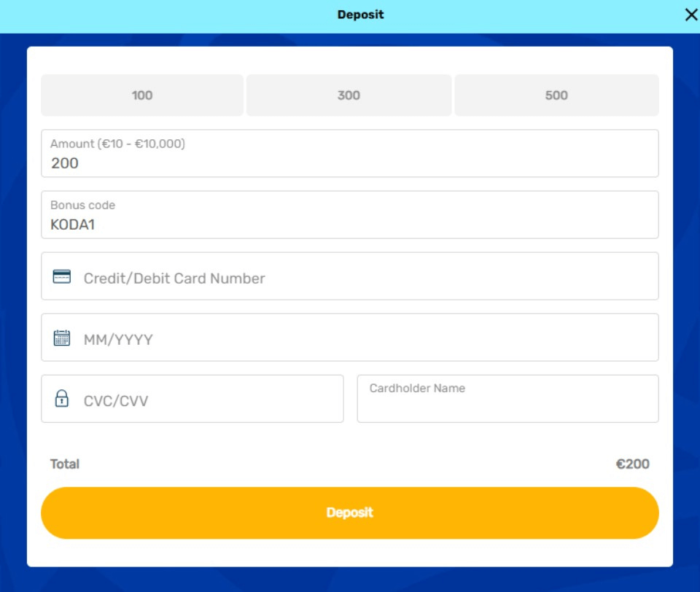Focus the Amount input showing 200
Viewport: 700px width, 592px height.
[350, 163]
